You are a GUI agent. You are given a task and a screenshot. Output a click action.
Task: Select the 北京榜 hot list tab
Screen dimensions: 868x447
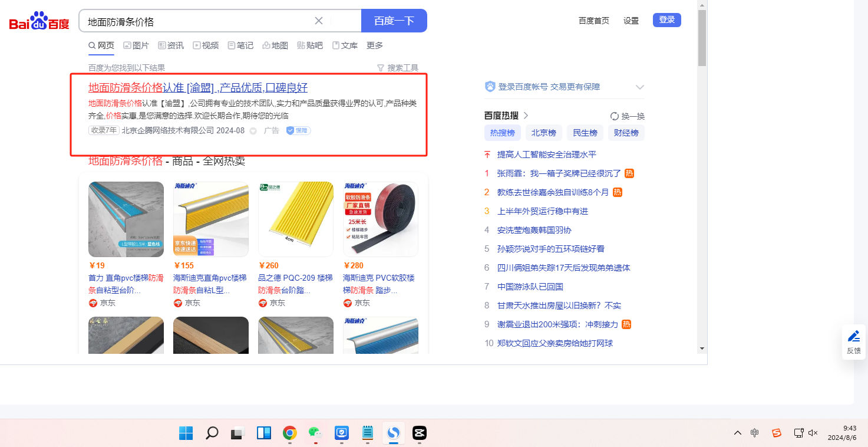[544, 133]
